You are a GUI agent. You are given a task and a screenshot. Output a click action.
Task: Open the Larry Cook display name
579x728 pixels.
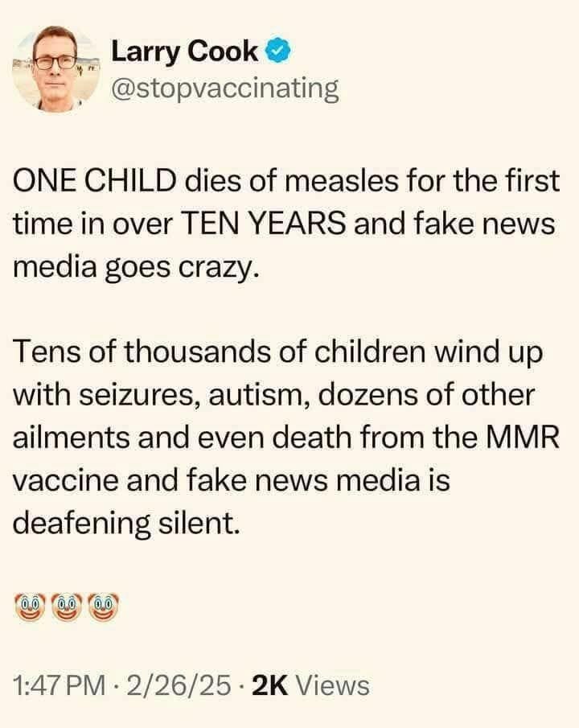click(185, 51)
